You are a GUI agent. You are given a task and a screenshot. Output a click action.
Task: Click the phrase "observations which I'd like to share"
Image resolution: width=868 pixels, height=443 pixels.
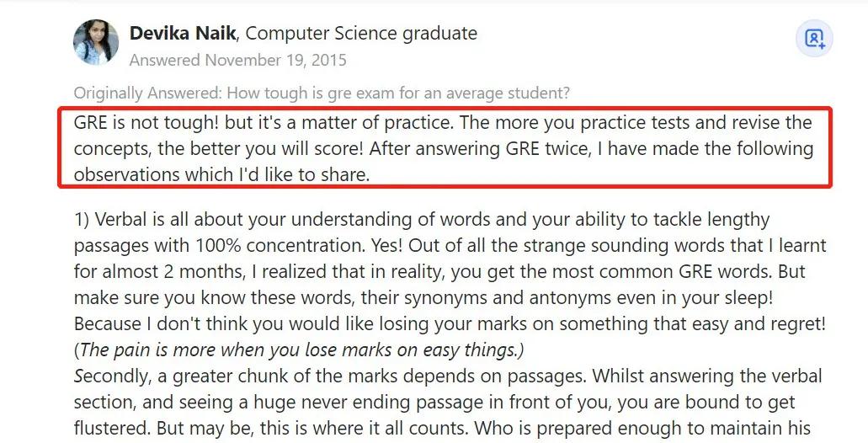pos(221,175)
